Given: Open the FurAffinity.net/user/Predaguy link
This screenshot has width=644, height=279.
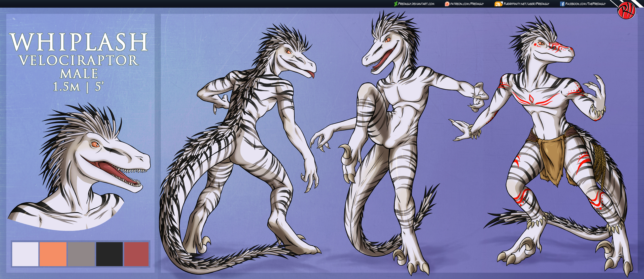Looking at the screenshot, I should pos(526,4).
